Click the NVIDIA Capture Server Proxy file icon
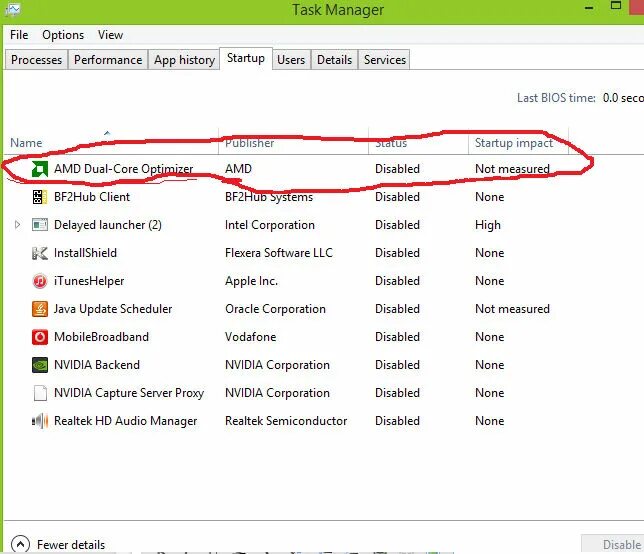The height and width of the screenshot is (554, 644). click(x=40, y=393)
